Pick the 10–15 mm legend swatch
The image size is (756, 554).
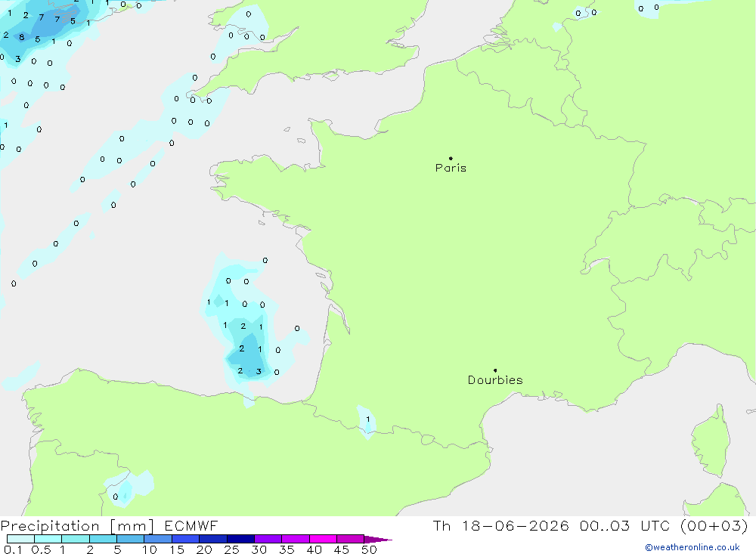[158, 539]
